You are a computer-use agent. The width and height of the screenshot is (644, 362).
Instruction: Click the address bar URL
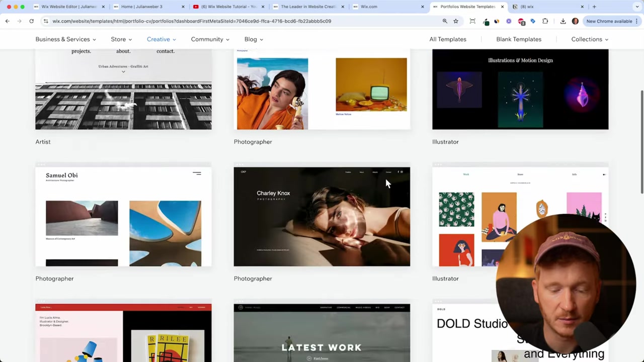[192, 21]
